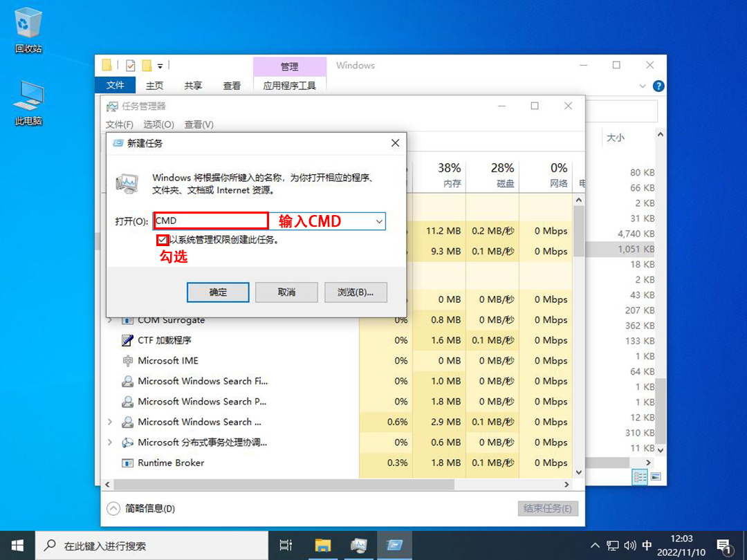Switch to large icons view in Explorer
Viewport: 747px width, 560px height.
(656, 476)
